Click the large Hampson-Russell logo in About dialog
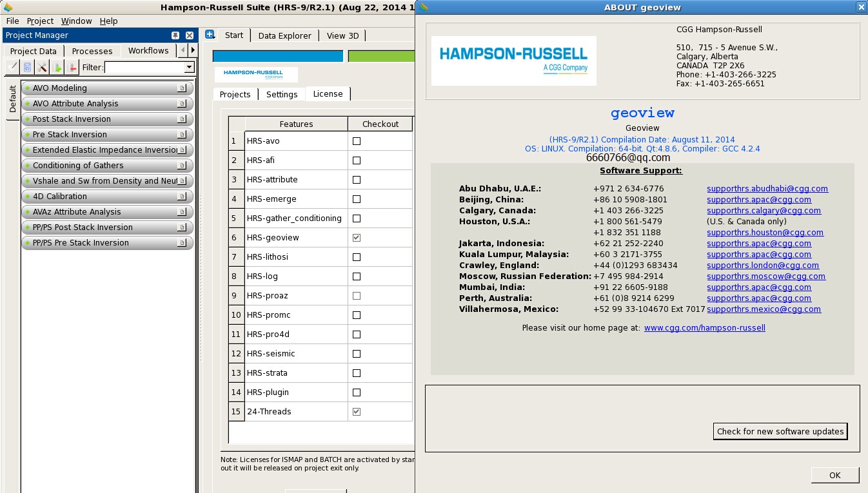Image resolution: width=868 pixels, height=493 pixels. 513,61
